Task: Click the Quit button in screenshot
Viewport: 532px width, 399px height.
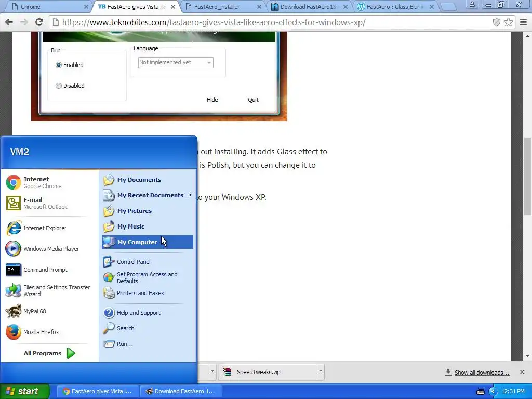Action: tap(253, 100)
